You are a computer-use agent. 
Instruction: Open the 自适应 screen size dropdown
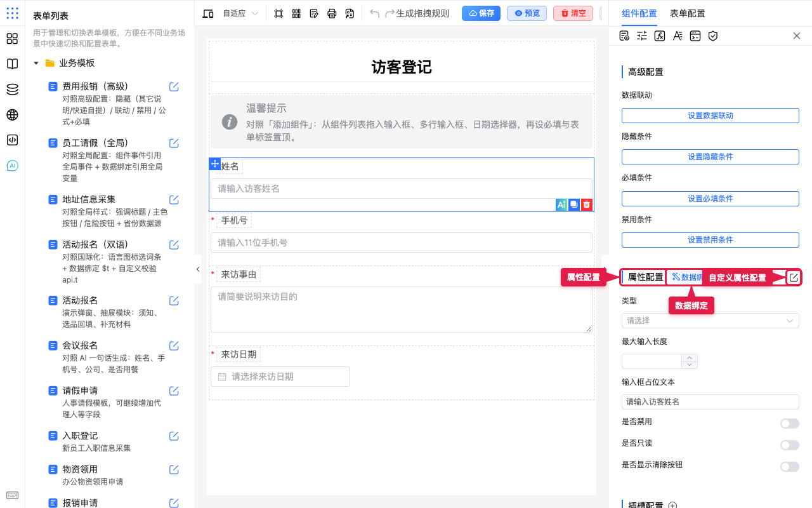[x=240, y=13]
